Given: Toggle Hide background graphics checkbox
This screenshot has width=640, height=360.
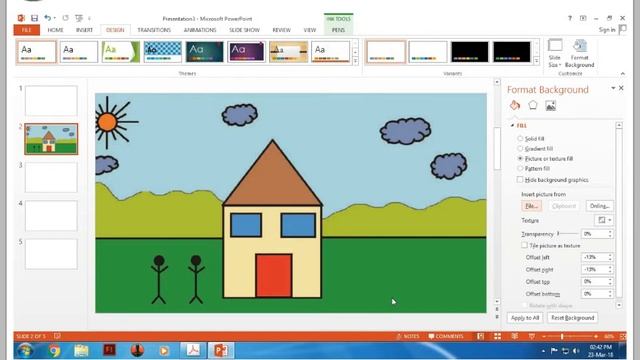Looking at the screenshot, I should [x=520, y=179].
